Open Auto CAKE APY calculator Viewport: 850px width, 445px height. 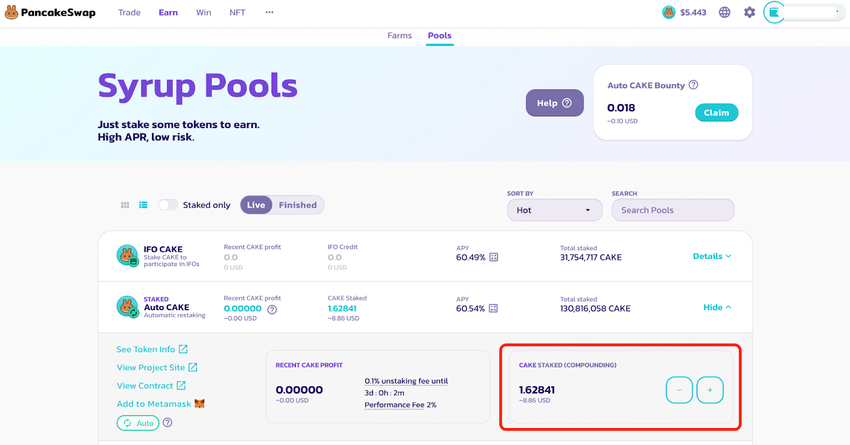(x=493, y=308)
